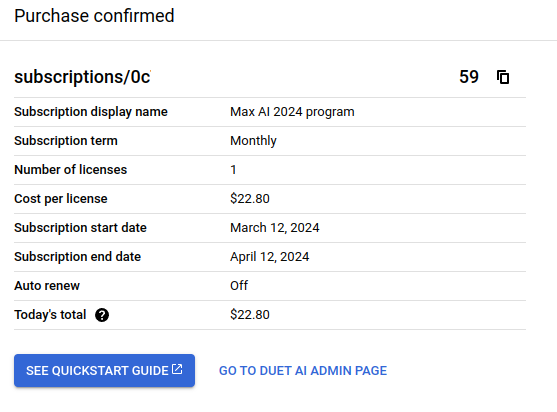Click the Number of licenses value 1
This screenshot has width=557, height=412.
(x=233, y=170)
